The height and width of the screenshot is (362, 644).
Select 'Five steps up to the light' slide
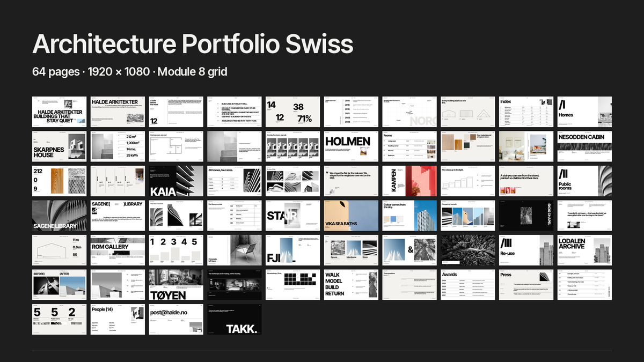[467, 181]
